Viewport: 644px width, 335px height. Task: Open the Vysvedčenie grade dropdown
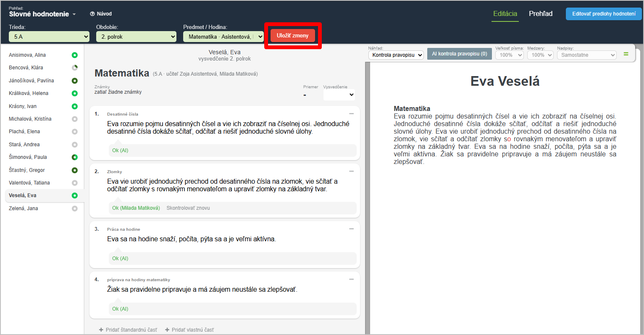pyautogui.click(x=339, y=95)
